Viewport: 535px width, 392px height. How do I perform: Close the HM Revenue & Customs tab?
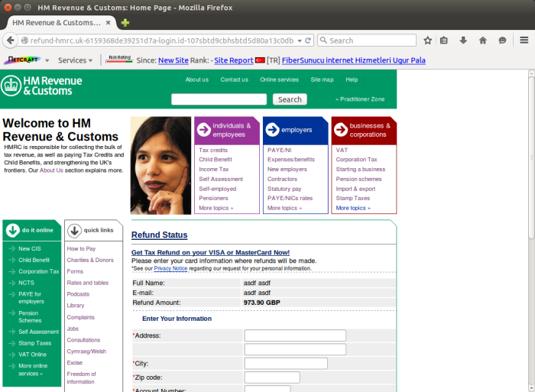pos(109,22)
